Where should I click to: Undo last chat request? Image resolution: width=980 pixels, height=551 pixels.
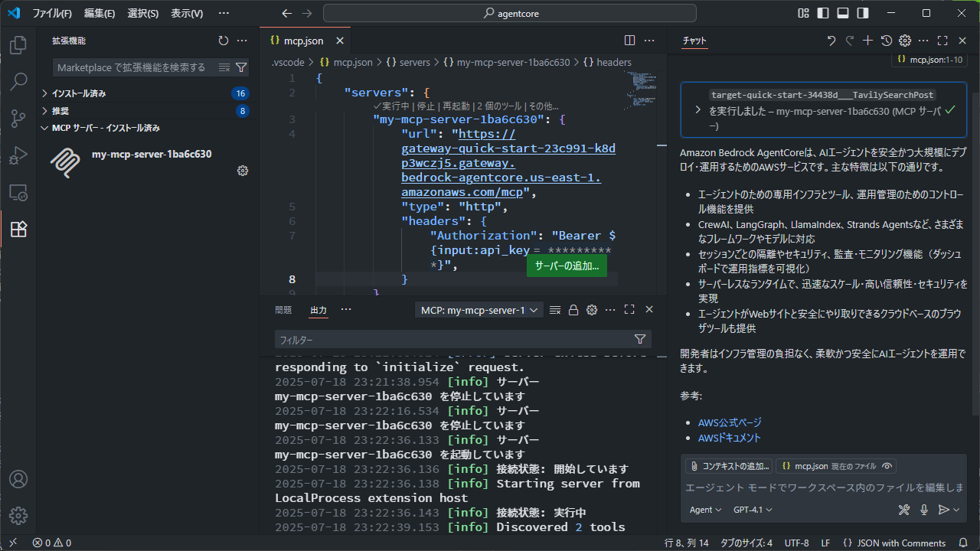[x=831, y=41]
